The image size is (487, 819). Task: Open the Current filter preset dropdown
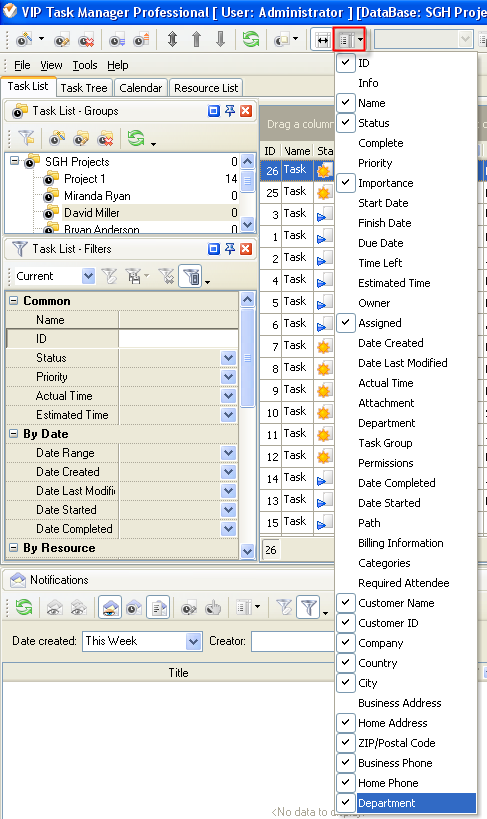click(x=88, y=276)
